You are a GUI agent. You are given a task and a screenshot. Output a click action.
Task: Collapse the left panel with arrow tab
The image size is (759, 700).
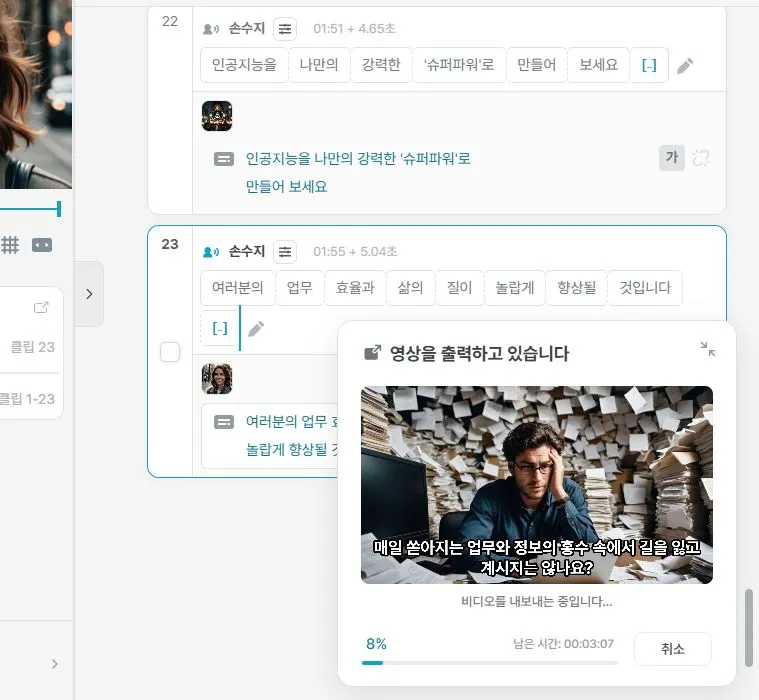tap(89, 294)
